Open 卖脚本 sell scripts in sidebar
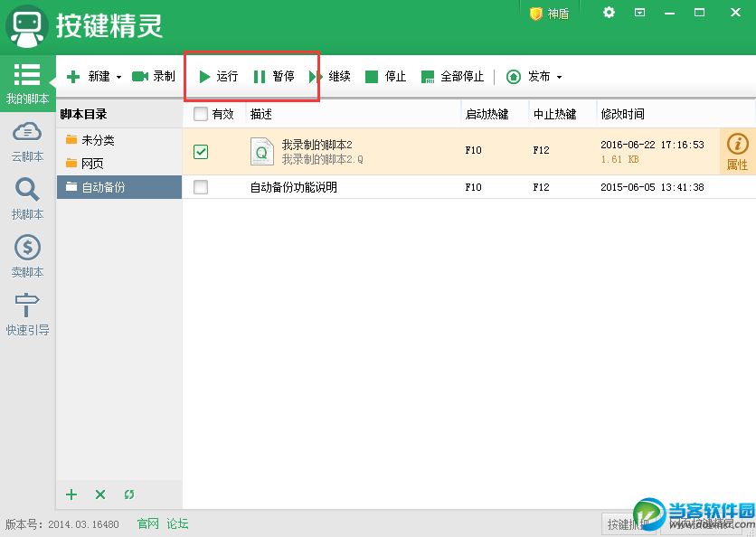 (27, 256)
